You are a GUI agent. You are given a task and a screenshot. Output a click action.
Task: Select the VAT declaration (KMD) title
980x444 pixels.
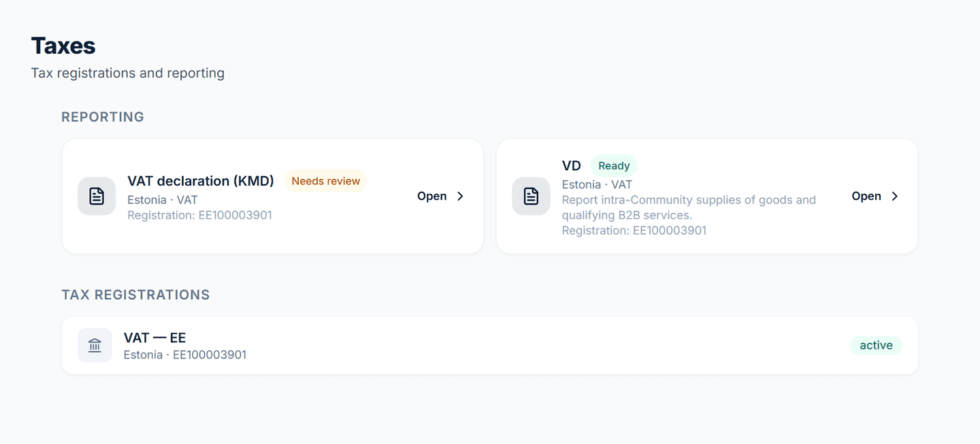[x=201, y=181]
